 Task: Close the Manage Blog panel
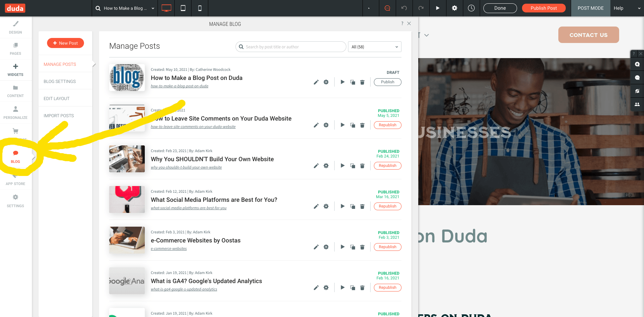tap(409, 24)
